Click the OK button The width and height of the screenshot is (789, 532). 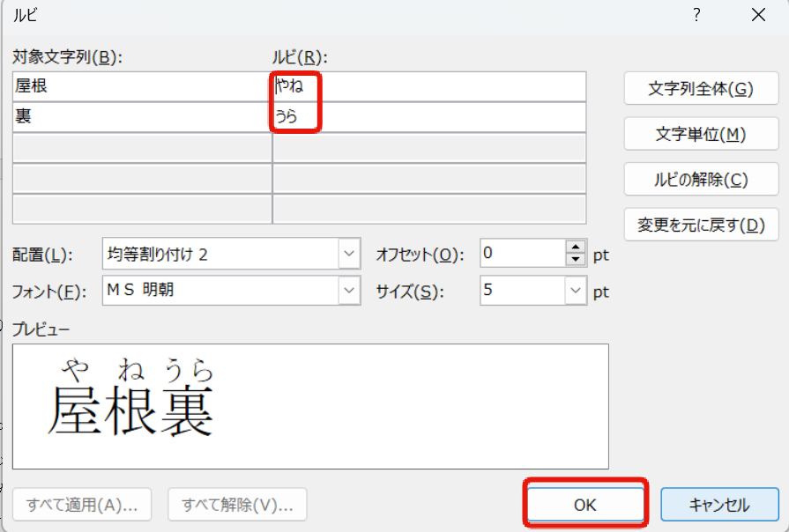click(585, 505)
